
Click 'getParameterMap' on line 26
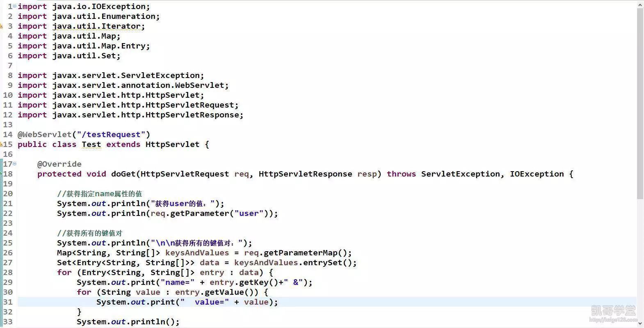(300, 253)
